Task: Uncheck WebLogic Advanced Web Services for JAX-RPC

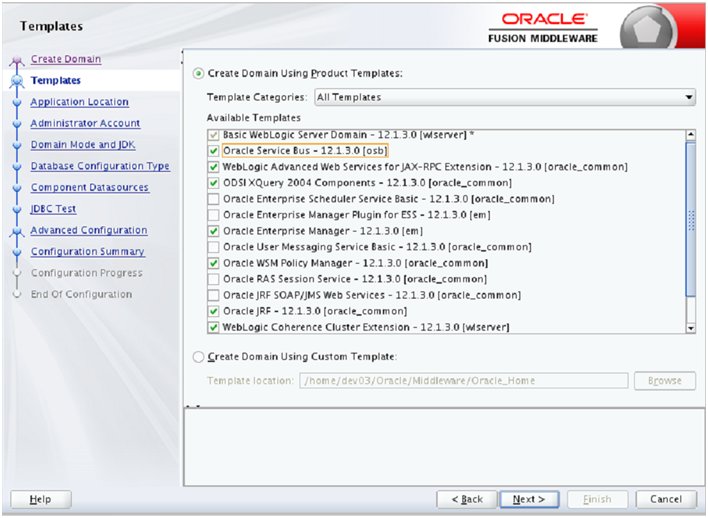Action: (x=213, y=167)
